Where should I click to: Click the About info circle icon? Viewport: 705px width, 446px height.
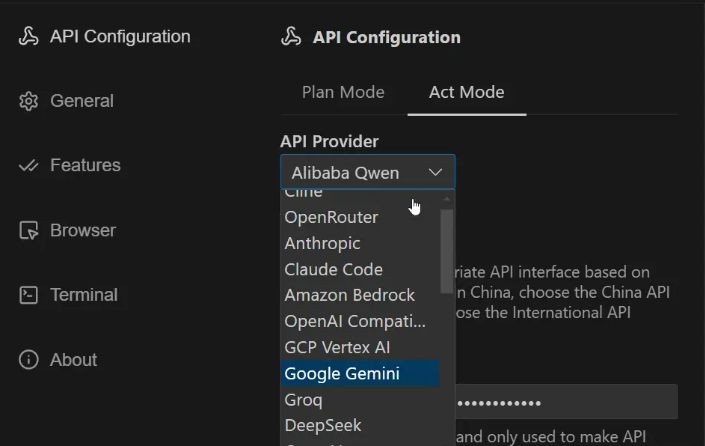28,360
